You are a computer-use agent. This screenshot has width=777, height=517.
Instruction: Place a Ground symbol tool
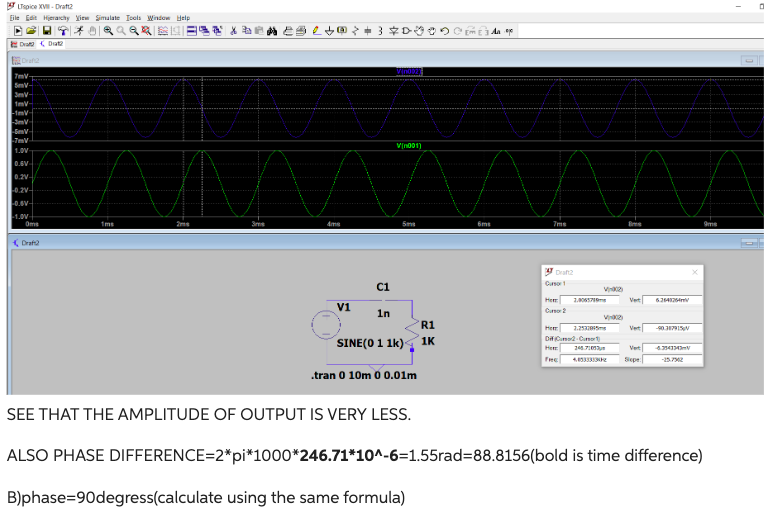330,31
